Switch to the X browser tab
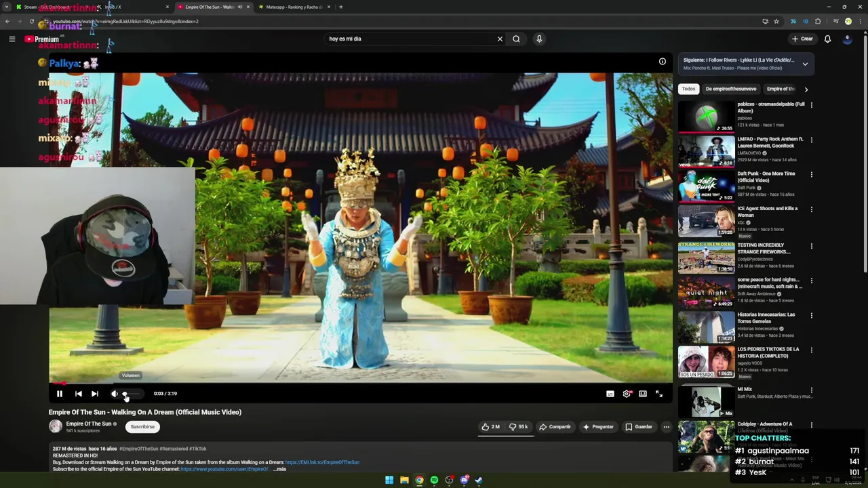Viewport: 868px width, 488px height. pos(132,7)
